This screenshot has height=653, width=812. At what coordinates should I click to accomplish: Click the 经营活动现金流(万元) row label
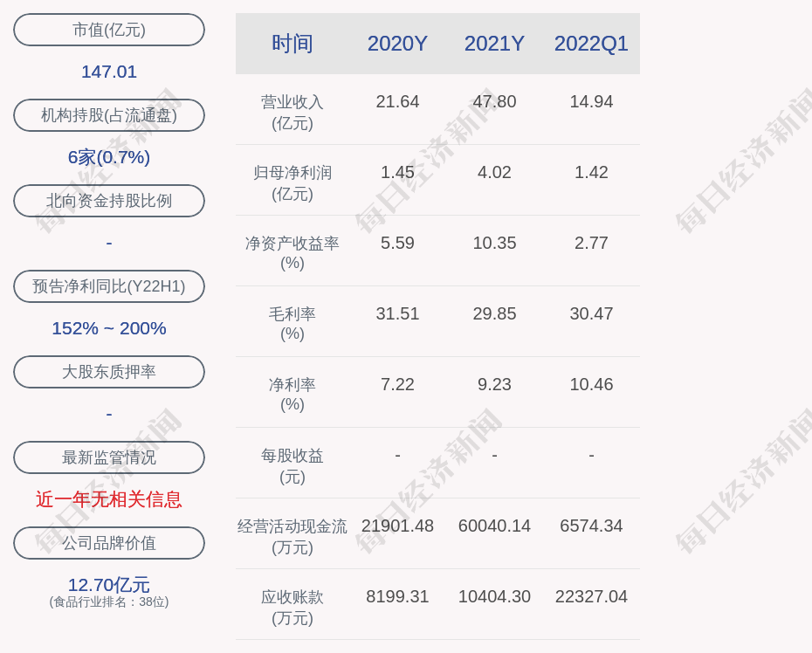292,537
